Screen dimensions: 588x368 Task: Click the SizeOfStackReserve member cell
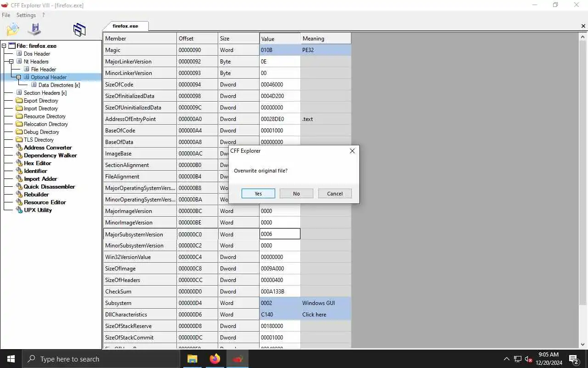(x=140, y=326)
